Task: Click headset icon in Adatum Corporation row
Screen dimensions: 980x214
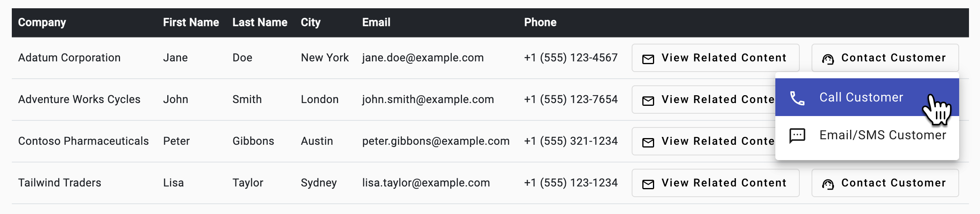Action: [828, 59]
